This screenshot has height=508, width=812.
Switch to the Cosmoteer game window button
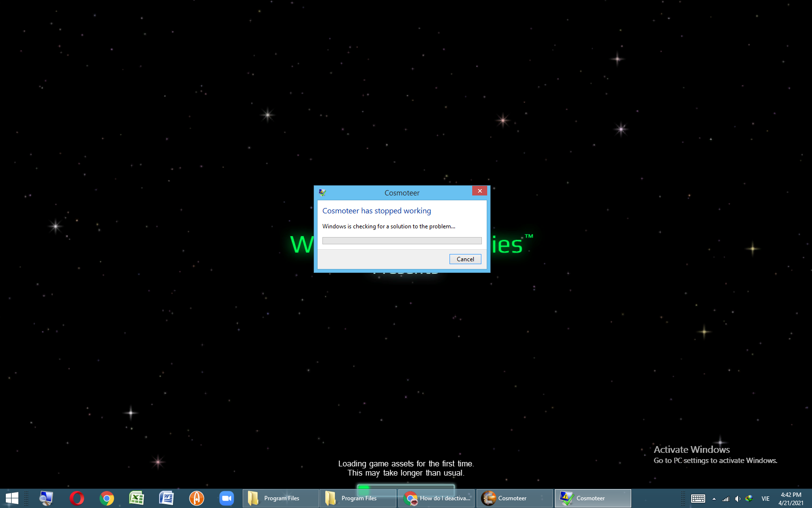514,498
